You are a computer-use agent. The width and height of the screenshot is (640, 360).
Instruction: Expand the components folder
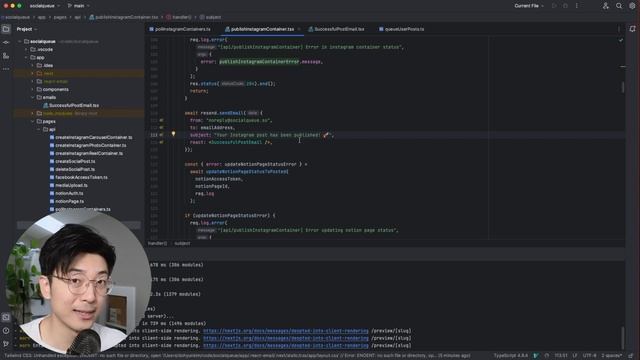pos(33,89)
